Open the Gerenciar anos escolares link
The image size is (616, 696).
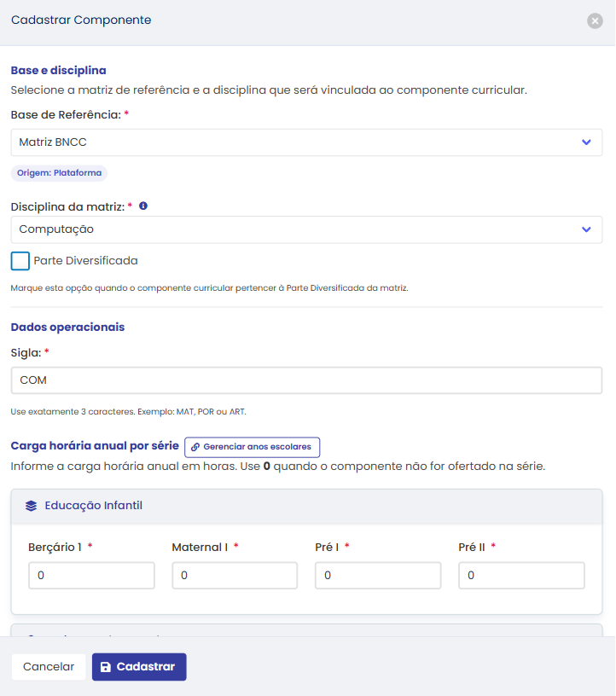(x=253, y=447)
